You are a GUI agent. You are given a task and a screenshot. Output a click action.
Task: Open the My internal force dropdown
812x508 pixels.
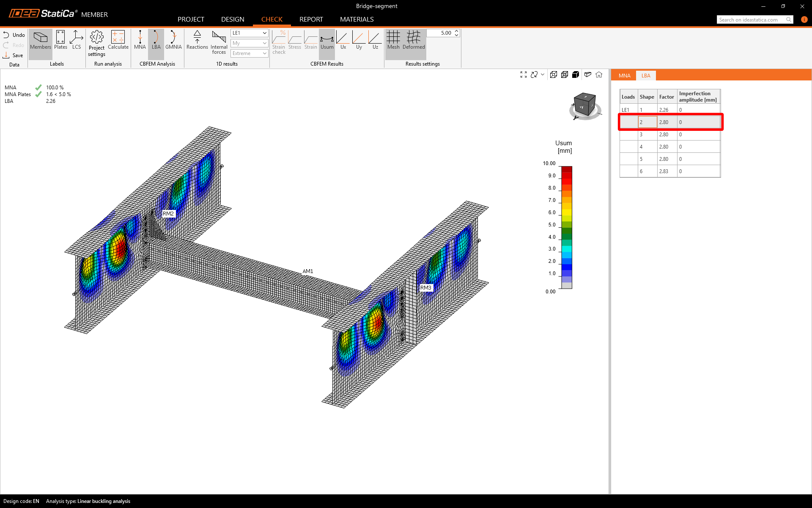point(250,43)
